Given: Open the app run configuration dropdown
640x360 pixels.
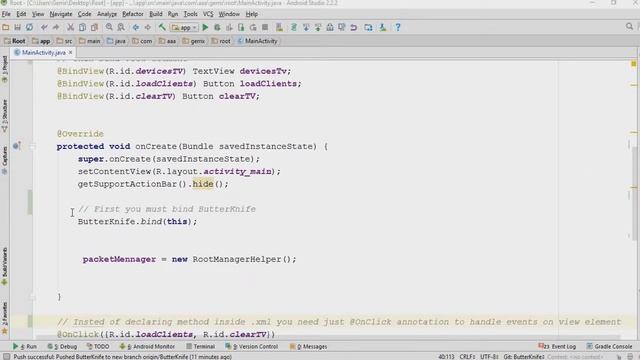Looking at the screenshot, I should click(x=185, y=28).
